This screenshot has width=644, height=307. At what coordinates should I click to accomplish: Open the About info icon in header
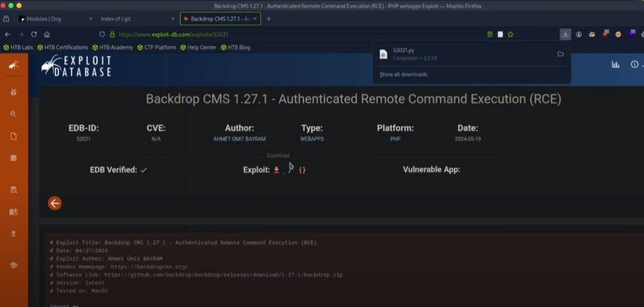click(634, 65)
